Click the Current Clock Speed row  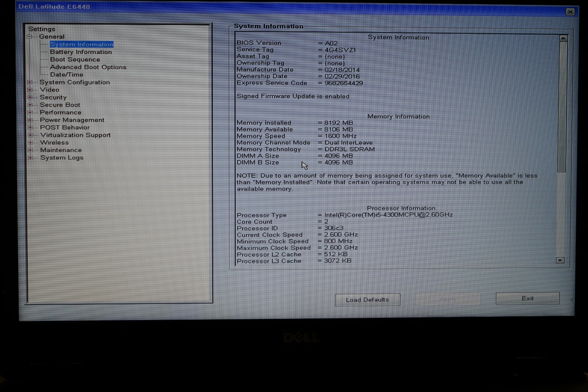[297, 235]
